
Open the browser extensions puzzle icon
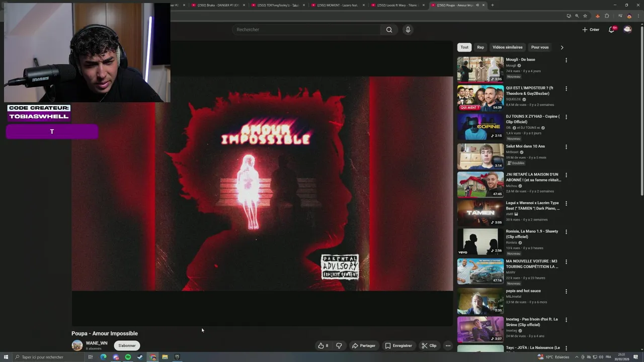[607, 16]
